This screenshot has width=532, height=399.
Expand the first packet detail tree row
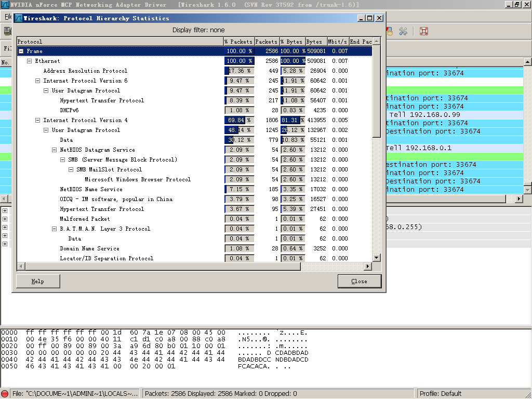pos(5,211)
